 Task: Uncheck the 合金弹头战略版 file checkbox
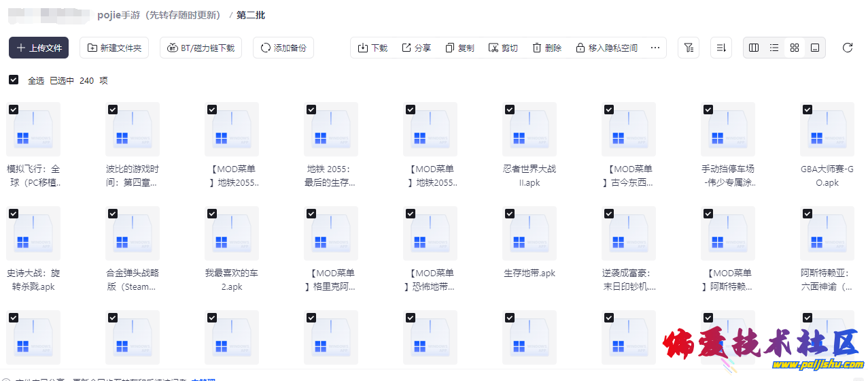[x=113, y=214]
